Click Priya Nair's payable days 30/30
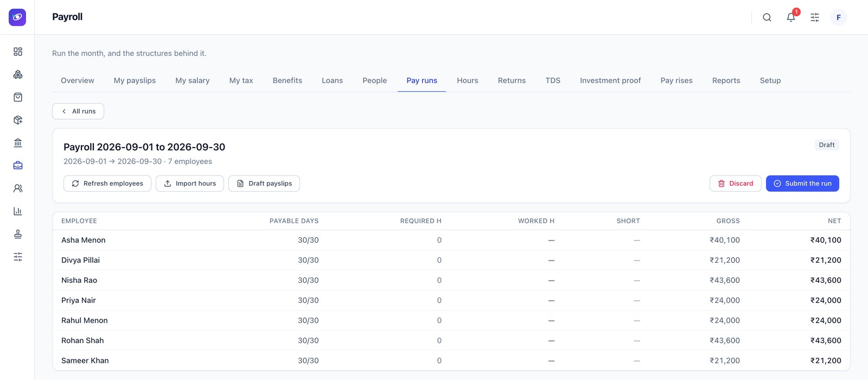 [x=308, y=300]
